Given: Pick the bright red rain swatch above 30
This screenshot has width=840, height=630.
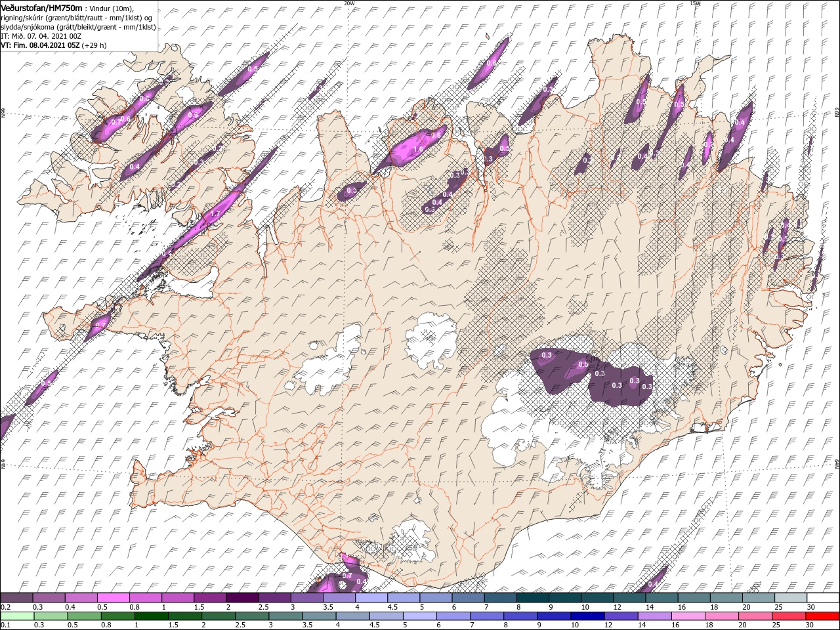Looking at the screenshot, I should click(822, 616).
